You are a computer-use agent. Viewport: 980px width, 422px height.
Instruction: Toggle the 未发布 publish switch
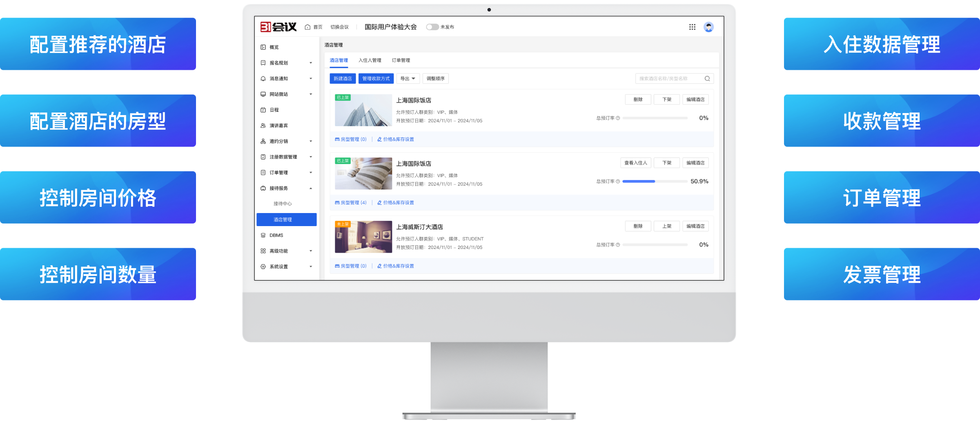point(432,27)
